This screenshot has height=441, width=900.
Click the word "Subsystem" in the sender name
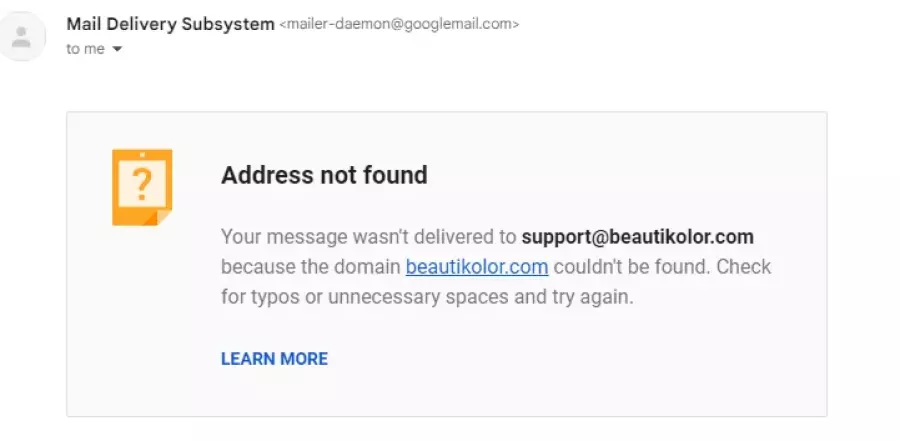coord(228,24)
